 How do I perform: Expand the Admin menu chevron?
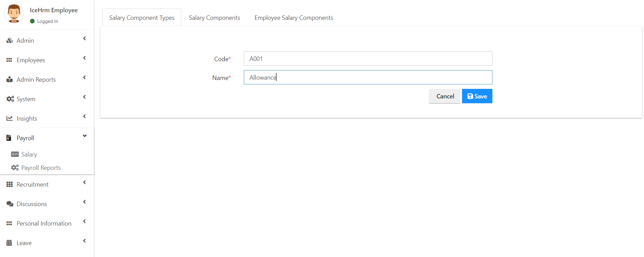coord(84,39)
